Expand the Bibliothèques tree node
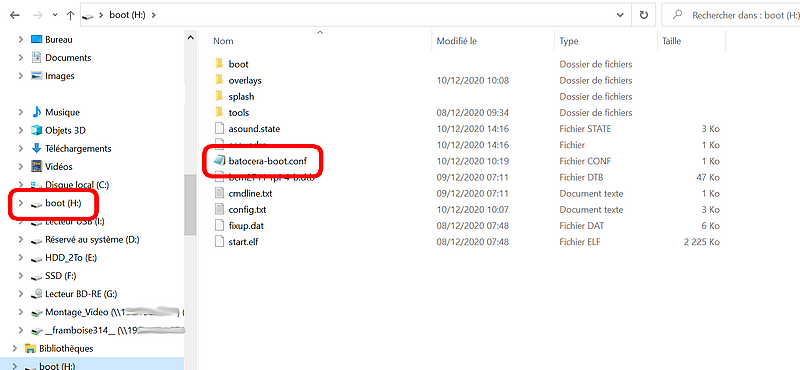Viewport: 800px width, 370px height. 14,349
